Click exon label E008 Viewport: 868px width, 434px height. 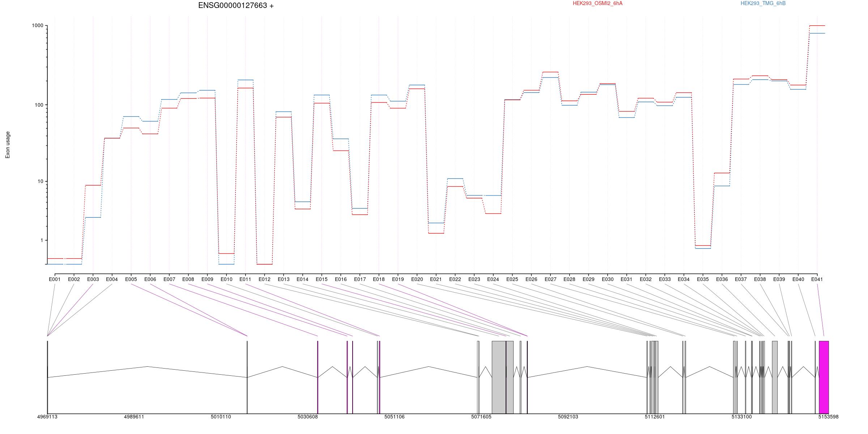coord(188,279)
